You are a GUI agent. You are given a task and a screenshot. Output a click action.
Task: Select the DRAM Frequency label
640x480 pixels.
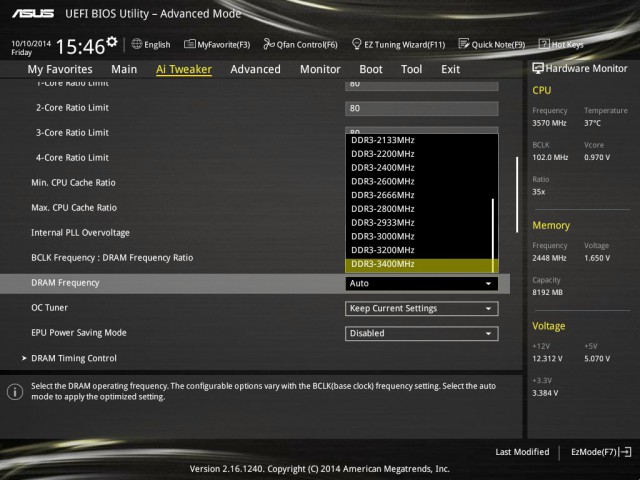point(65,283)
